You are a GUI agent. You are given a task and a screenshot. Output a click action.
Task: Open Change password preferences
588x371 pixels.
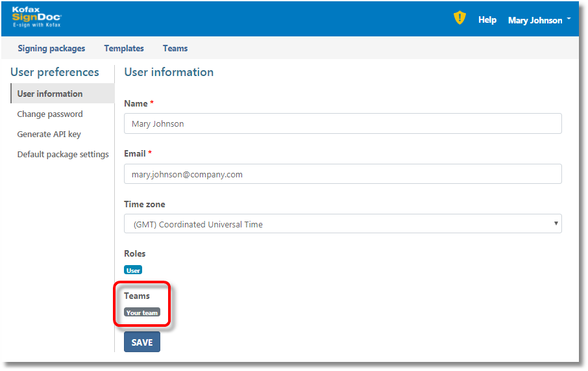click(50, 114)
